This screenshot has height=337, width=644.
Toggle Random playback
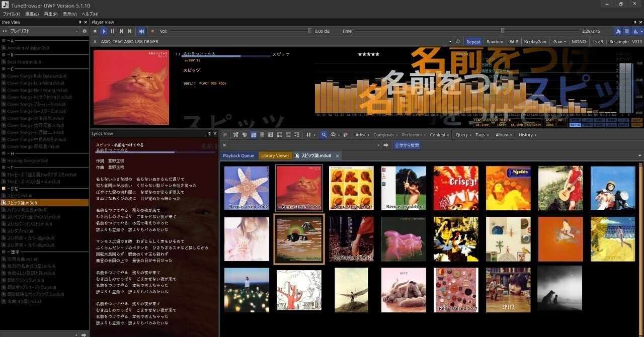495,42
